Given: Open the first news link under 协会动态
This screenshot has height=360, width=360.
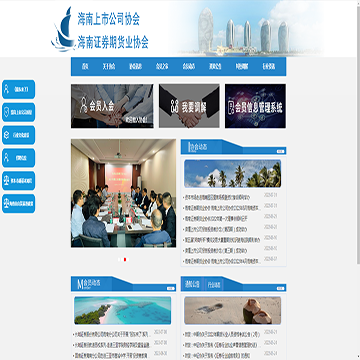Looking at the screenshot, I should tap(217, 197).
